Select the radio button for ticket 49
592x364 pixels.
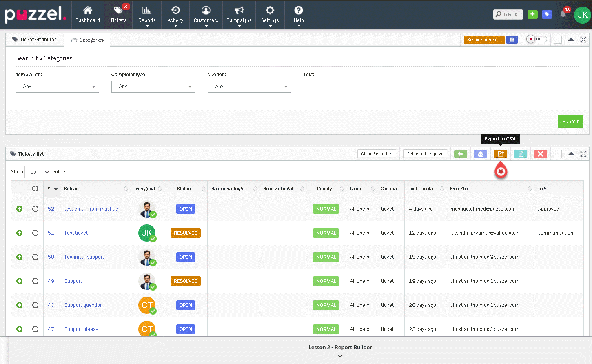pos(35,281)
